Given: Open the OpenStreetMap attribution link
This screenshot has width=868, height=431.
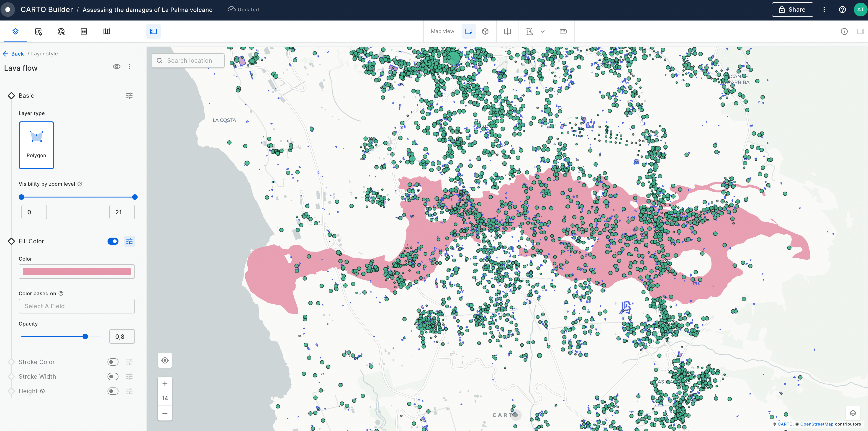Looking at the screenshot, I should [817, 424].
